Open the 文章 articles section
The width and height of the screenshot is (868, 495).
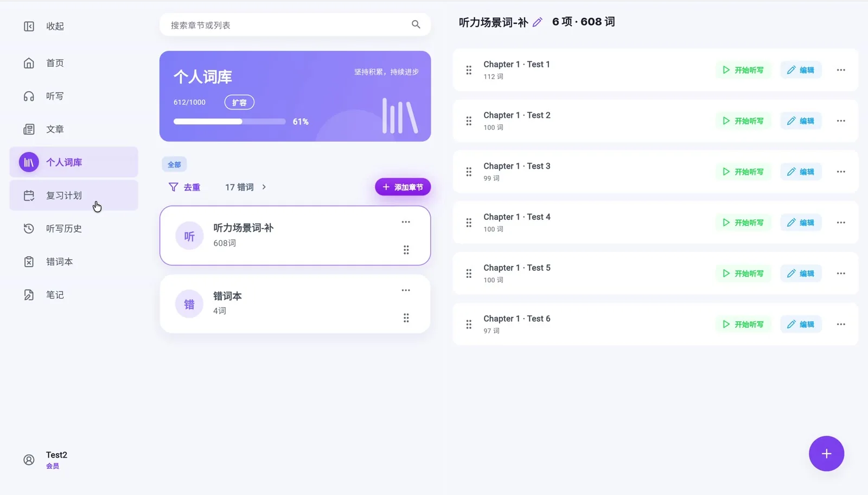(x=74, y=129)
